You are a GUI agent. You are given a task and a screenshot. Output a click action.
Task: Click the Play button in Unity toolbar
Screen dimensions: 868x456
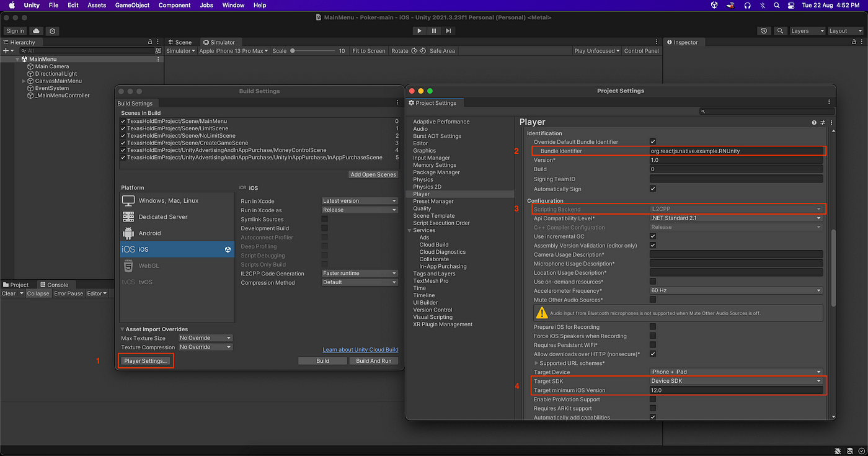(419, 30)
